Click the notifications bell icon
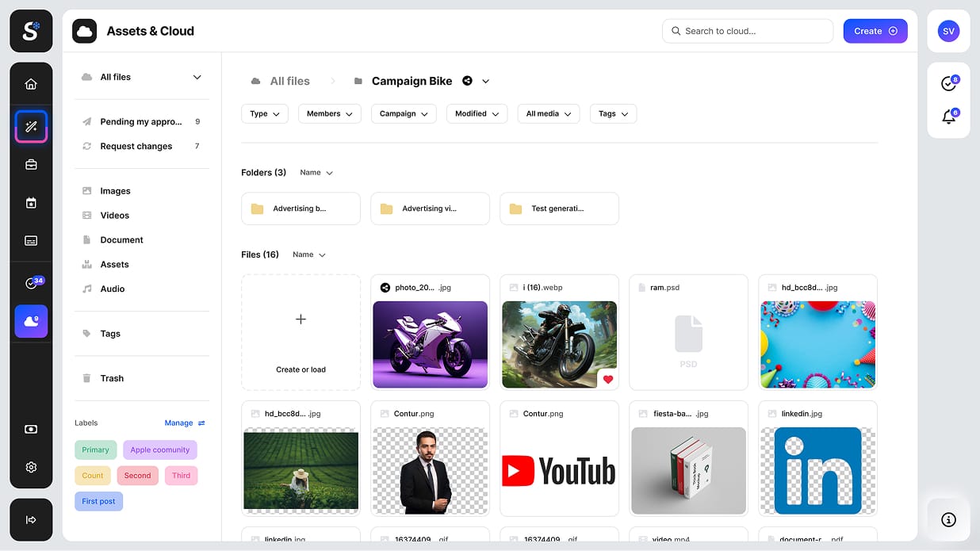 tap(948, 117)
